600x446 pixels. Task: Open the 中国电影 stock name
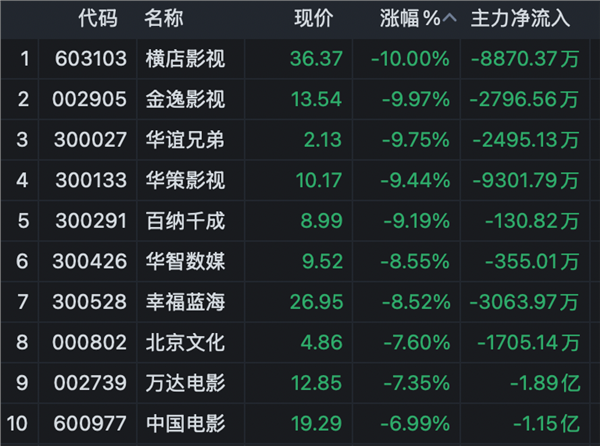click(185, 422)
